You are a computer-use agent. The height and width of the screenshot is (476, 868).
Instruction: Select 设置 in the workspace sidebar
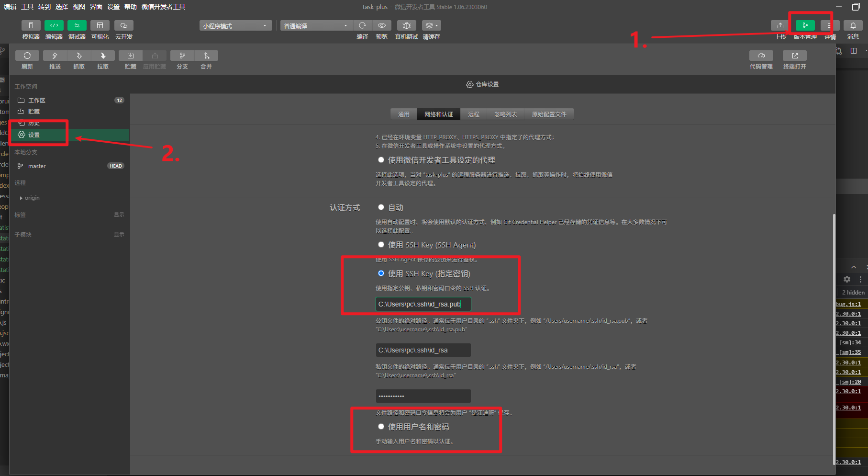pyautogui.click(x=70, y=135)
